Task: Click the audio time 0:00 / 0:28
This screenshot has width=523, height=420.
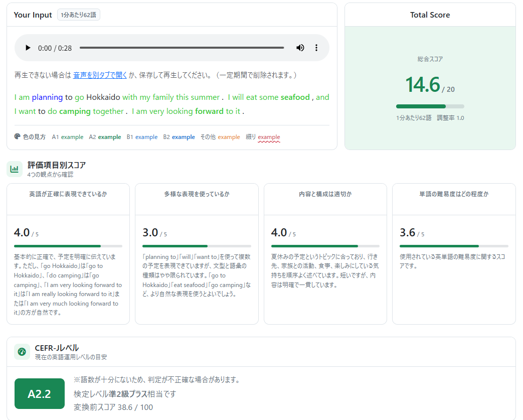Action: [55, 48]
